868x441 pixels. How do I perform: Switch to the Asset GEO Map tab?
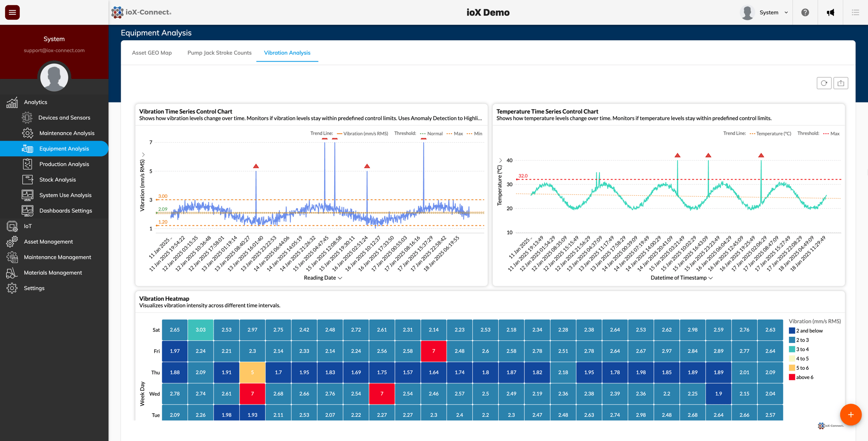(x=151, y=53)
